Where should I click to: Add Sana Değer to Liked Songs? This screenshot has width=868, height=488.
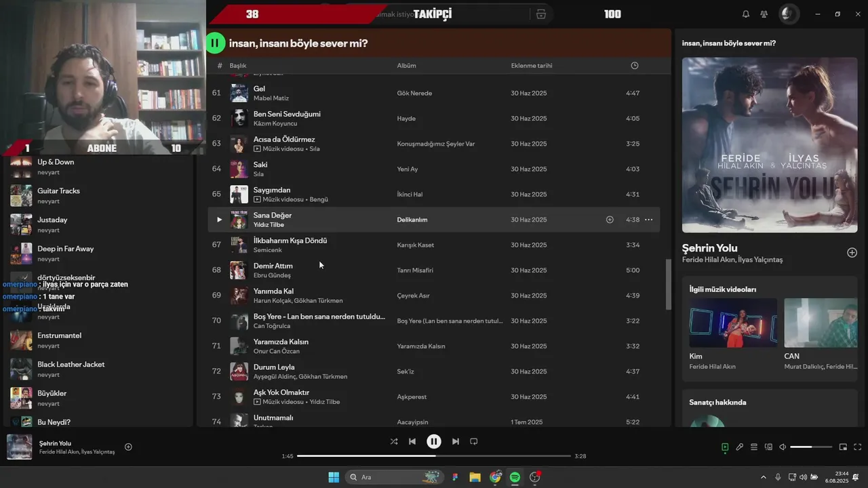click(610, 220)
